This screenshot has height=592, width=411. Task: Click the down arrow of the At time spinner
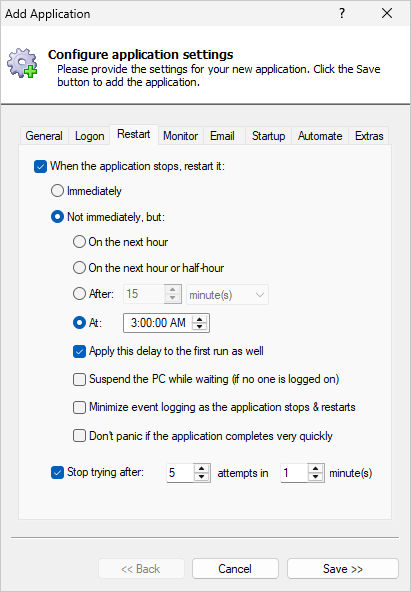click(199, 327)
